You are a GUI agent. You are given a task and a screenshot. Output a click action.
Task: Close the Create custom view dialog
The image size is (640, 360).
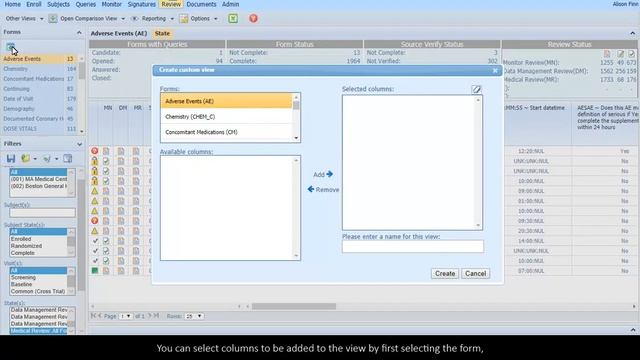pos(495,70)
